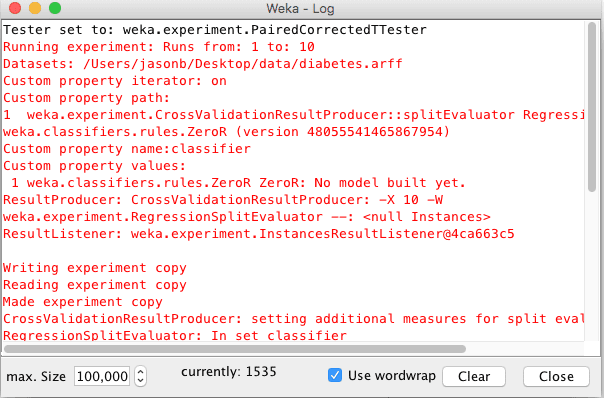604x398 pixels.
Task: Click the red close window button
Action: (x=15, y=8)
